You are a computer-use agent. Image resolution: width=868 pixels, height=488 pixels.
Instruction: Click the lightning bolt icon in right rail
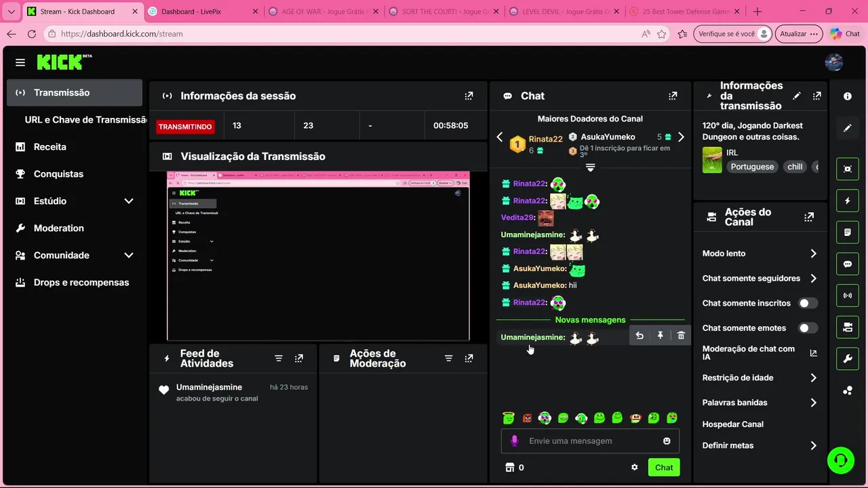848,201
